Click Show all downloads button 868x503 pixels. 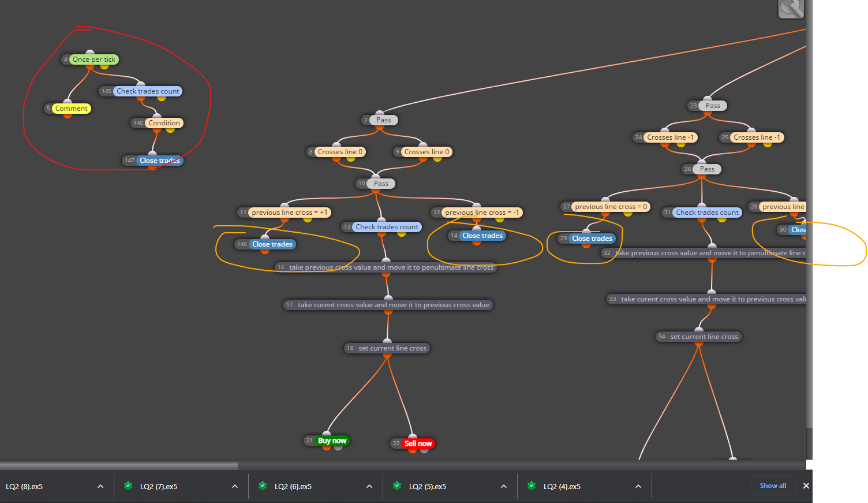point(773,486)
